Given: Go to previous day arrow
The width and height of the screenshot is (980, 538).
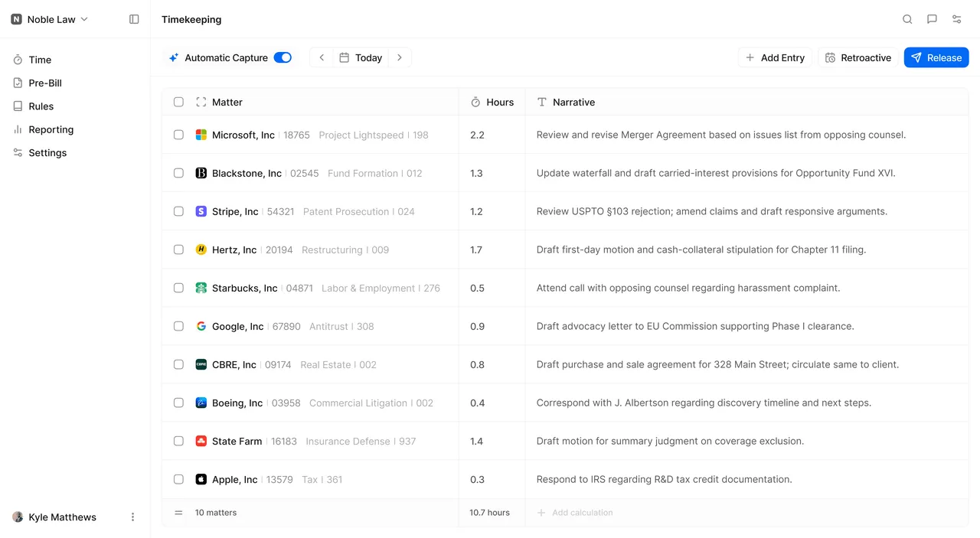Looking at the screenshot, I should tap(322, 57).
